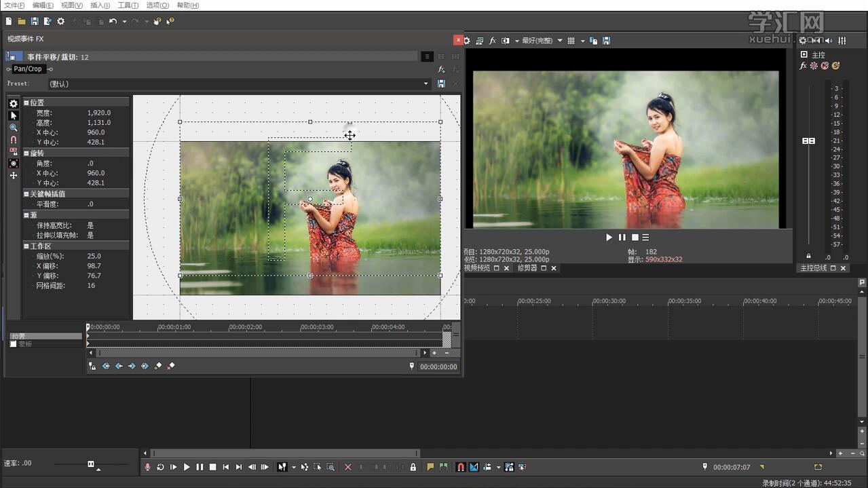868x488 pixels.
Task: Click the main timeline horizontal scrollbar
Action: (x=285, y=453)
